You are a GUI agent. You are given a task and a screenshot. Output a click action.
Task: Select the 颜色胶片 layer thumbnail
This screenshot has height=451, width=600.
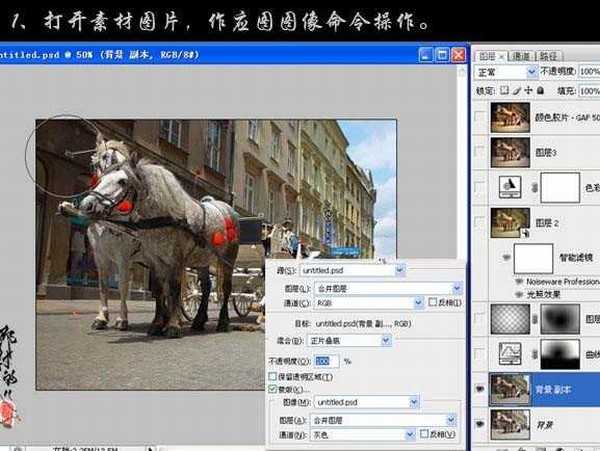(510, 117)
